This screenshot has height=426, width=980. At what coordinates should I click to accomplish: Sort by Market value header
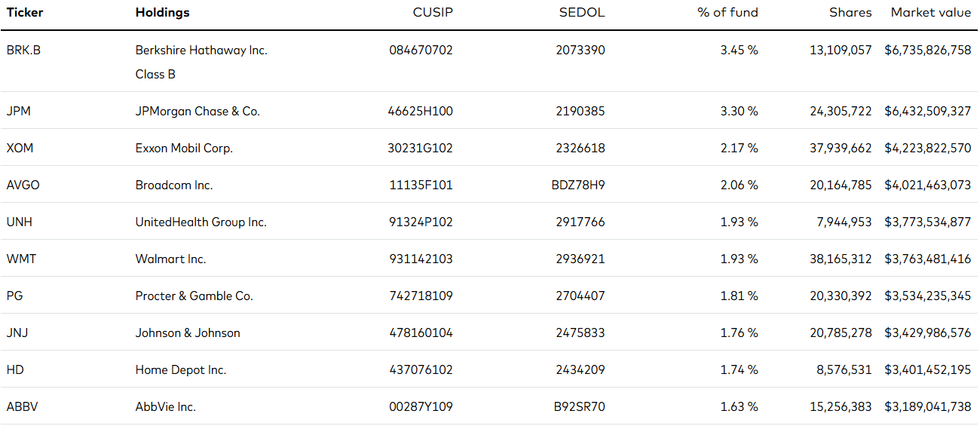pyautogui.click(x=931, y=13)
